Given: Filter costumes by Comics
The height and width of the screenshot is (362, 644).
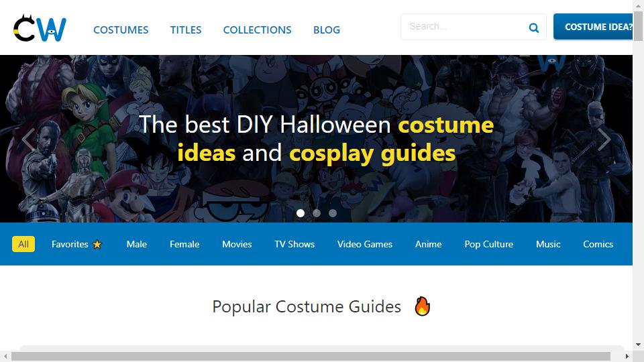Looking at the screenshot, I should click(x=598, y=244).
